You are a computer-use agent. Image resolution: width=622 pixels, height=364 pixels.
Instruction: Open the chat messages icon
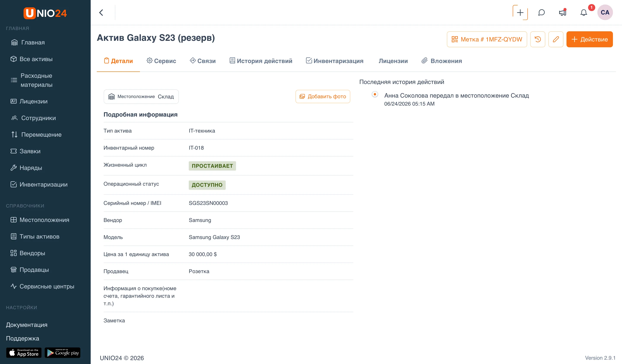[x=541, y=13]
